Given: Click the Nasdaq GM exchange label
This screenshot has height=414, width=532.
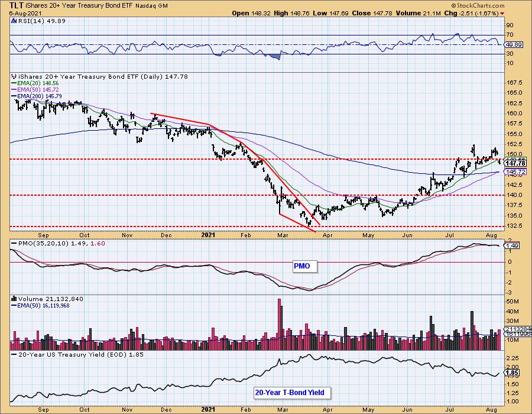Looking at the screenshot, I should click(151, 6).
